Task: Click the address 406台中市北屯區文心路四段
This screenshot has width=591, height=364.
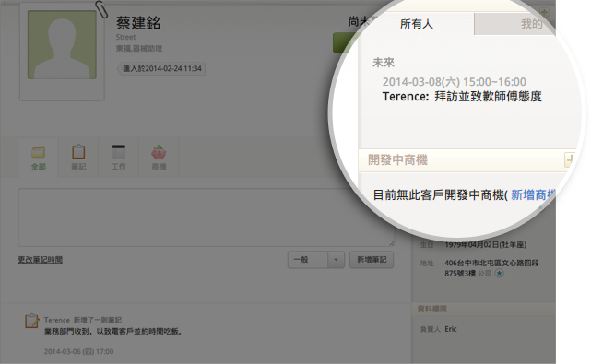Action: point(491,263)
